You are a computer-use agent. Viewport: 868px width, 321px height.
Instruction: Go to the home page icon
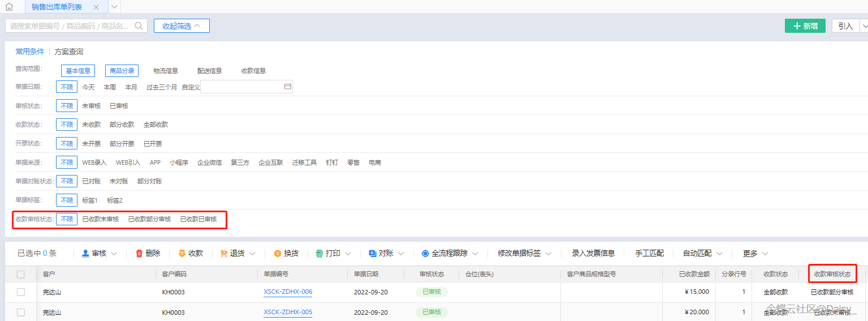pos(9,7)
